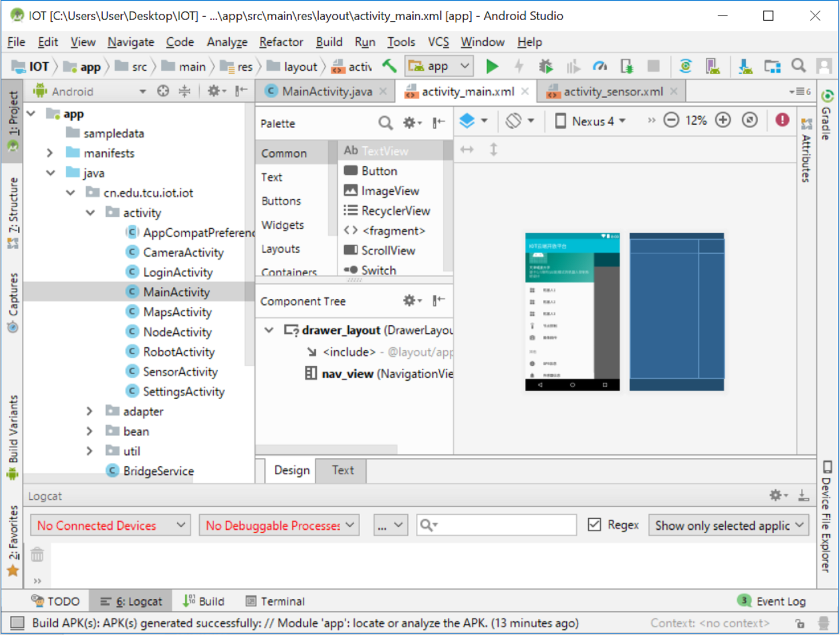Select LoginActivity in project tree
Image resolution: width=840 pixels, height=635 pixels.
pos(178,272)
